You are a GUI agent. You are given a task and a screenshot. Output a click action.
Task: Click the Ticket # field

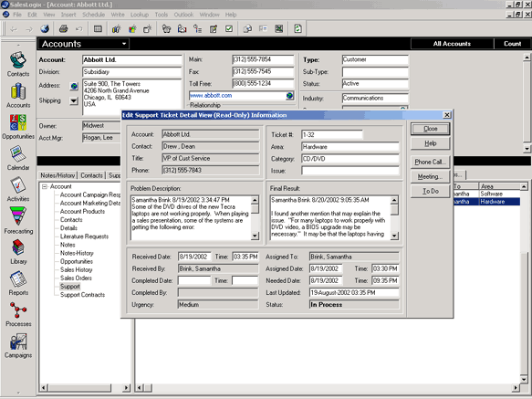point(331,135)
